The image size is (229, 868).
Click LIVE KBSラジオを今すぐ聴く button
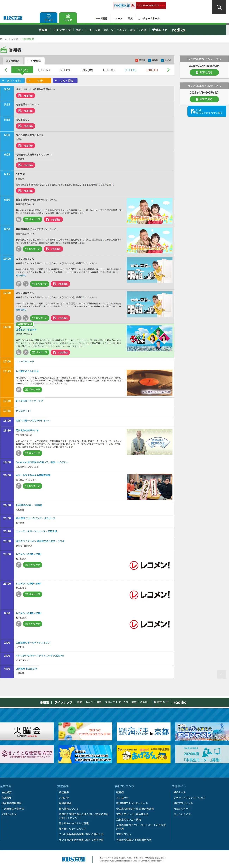click(206, 112)
